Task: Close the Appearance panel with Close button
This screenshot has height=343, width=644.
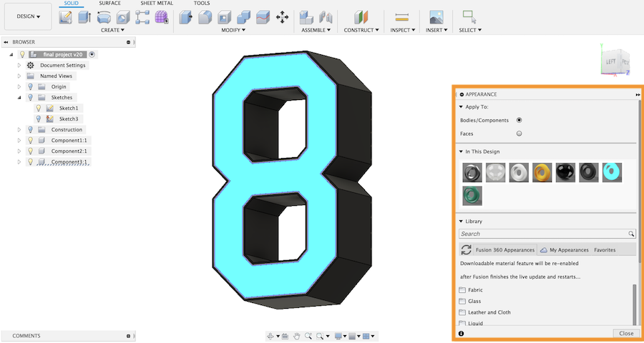Action: (625, 334)
